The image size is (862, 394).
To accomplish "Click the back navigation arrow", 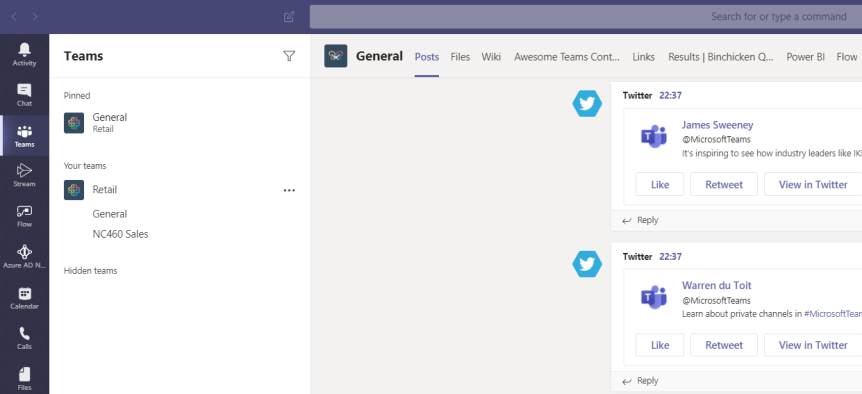I will (x=14, y=17).
